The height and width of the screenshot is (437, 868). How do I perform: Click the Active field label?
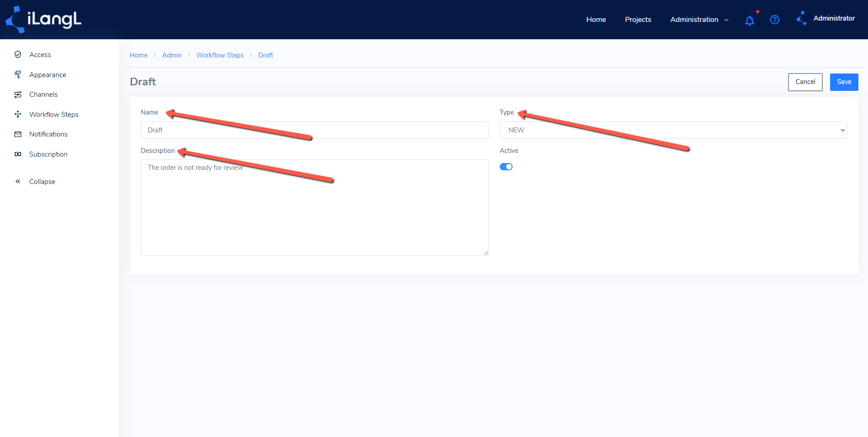pos(509,151)
